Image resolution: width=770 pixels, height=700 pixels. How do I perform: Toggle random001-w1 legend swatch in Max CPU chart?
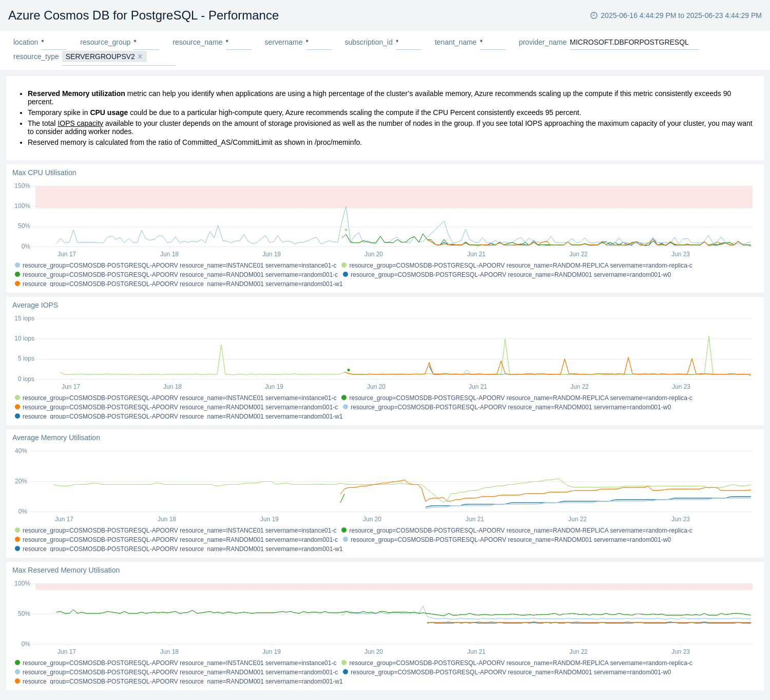pos(17,284)
